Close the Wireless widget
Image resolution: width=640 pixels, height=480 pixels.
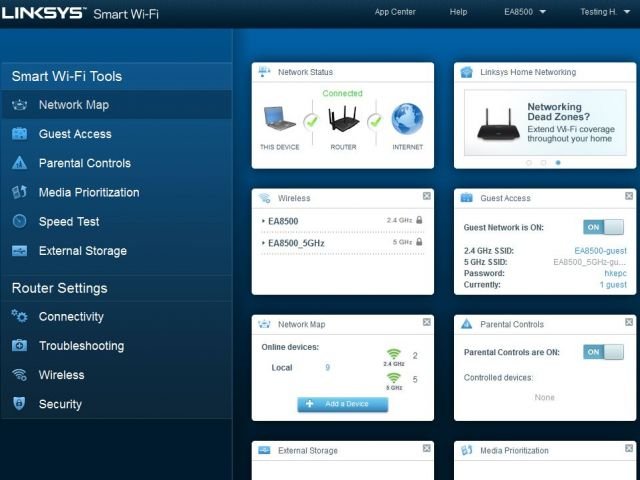[x=427, y=196]
